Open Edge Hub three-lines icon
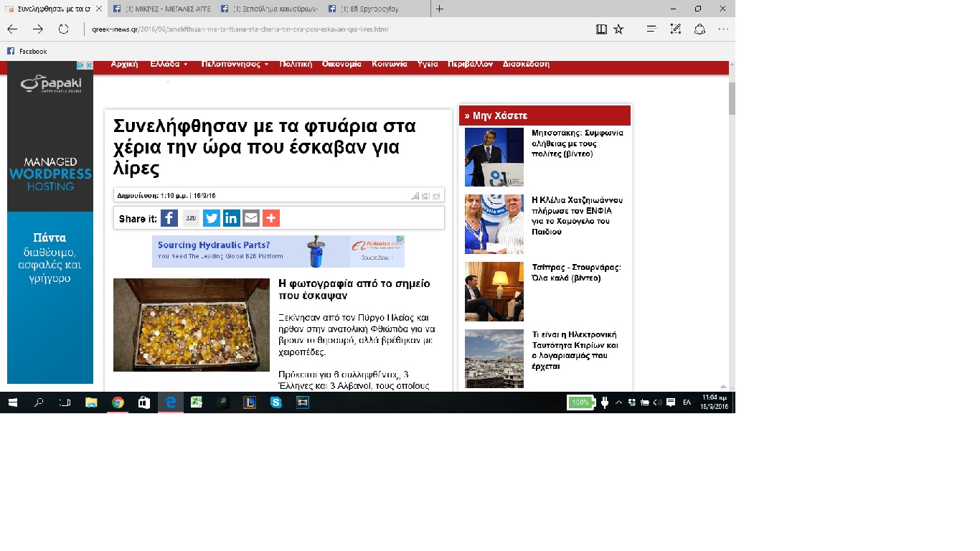 651,29
